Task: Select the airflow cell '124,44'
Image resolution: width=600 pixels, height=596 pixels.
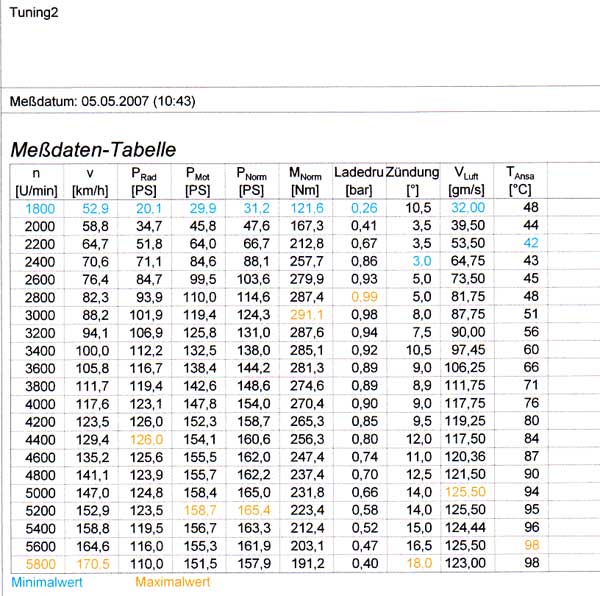Action: pos(465,528)
